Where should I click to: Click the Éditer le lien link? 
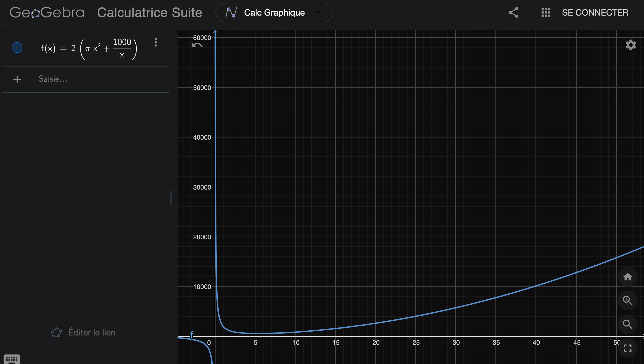pos(92,332)
